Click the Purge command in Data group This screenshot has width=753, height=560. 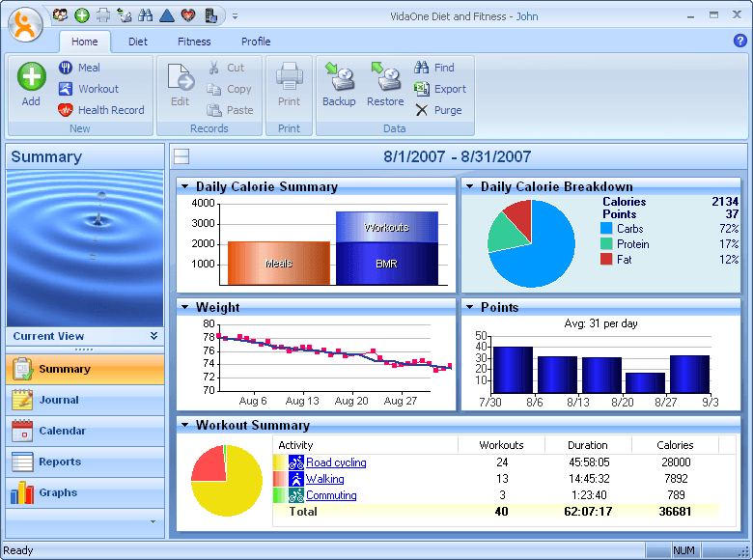pos(438,110)
